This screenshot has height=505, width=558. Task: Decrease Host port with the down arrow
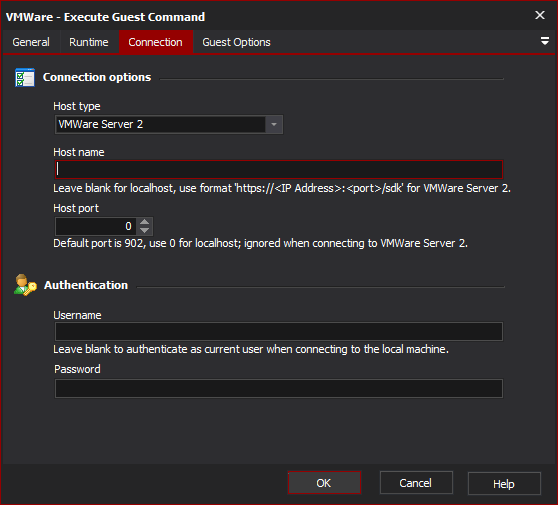pos(144,231)
